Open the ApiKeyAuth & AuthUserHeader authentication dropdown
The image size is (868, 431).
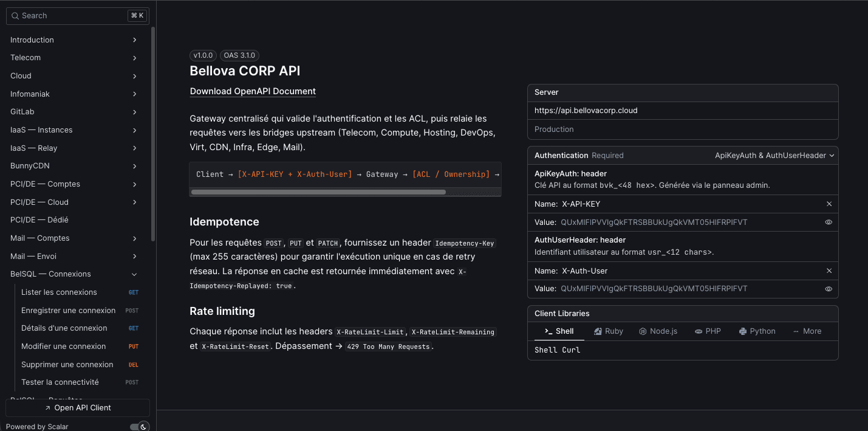(x=774, y=155)
